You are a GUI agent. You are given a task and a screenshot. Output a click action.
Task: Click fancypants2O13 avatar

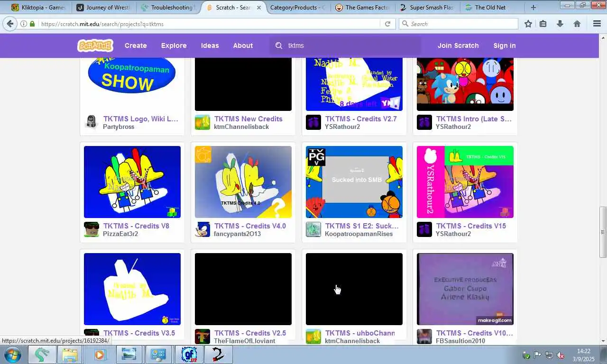(202, 229)
